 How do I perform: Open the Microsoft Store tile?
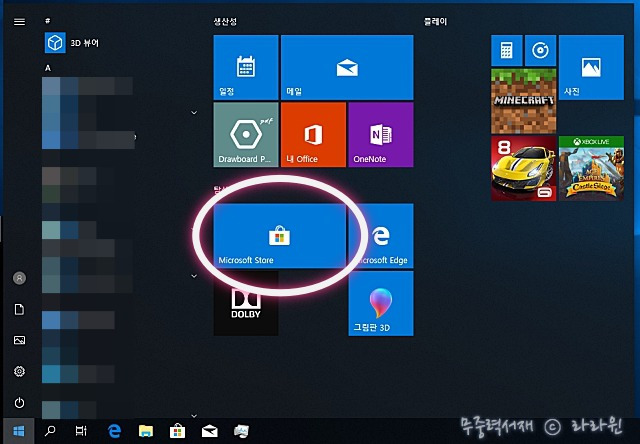280,236
